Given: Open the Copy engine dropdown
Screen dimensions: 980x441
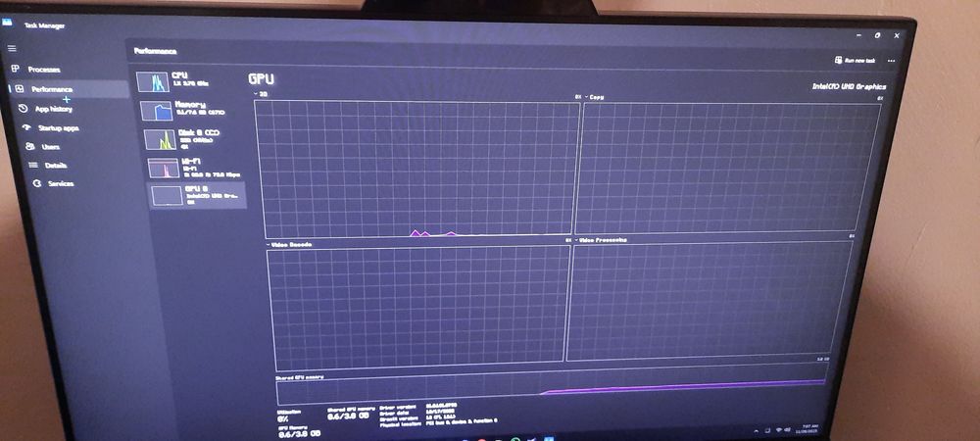Looking at the screenshot, I should tap(595, 97).
